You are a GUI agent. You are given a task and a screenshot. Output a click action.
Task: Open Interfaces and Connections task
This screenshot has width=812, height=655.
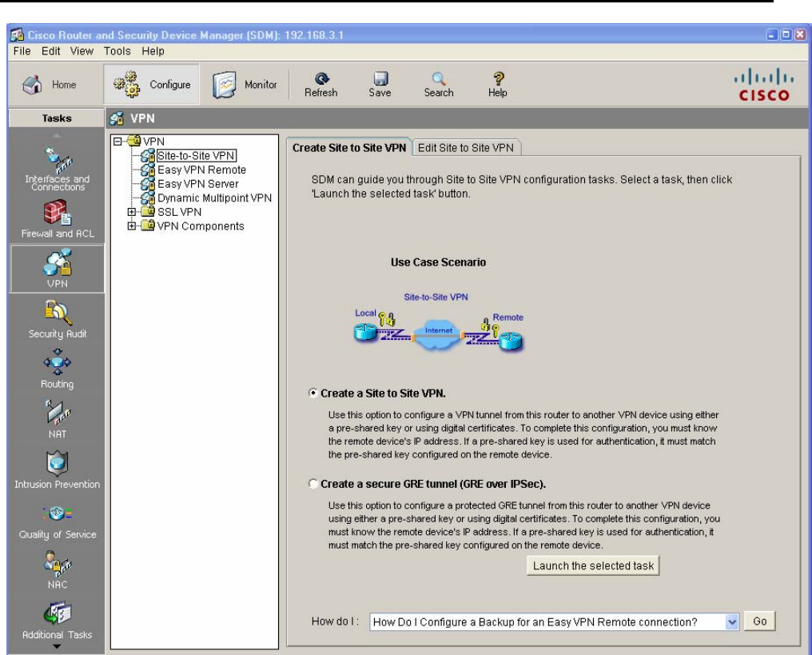point(57,169)
